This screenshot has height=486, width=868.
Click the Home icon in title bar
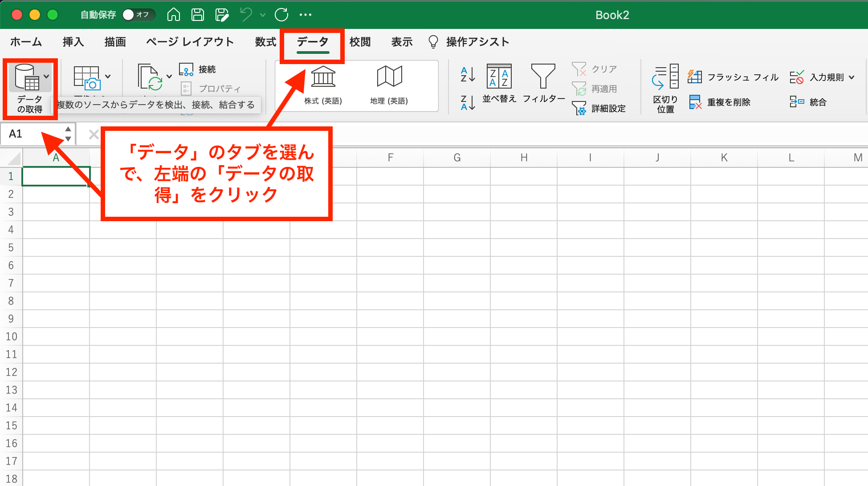[173, 15]
